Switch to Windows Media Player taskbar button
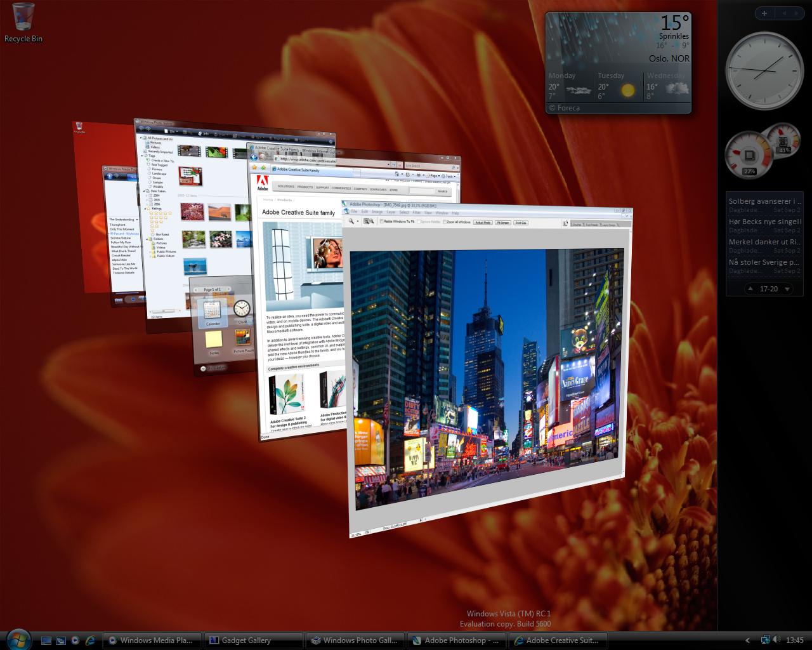The width and height of the screenshot is (812, 650). [x=152, y=640]
